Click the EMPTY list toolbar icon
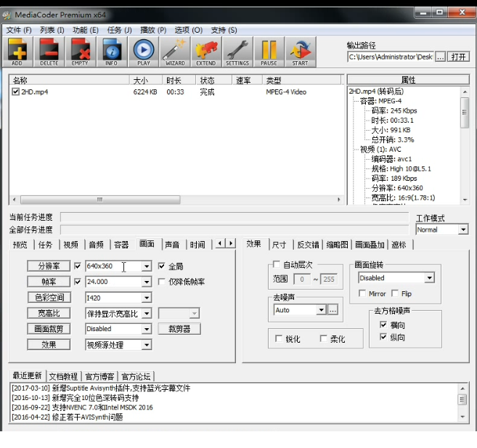 click(81, 52)
